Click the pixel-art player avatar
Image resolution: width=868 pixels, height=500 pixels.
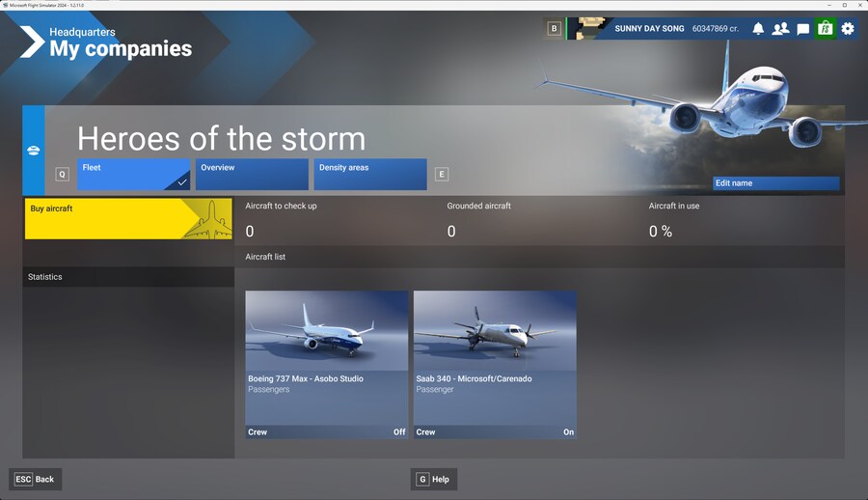coord(587,29)
